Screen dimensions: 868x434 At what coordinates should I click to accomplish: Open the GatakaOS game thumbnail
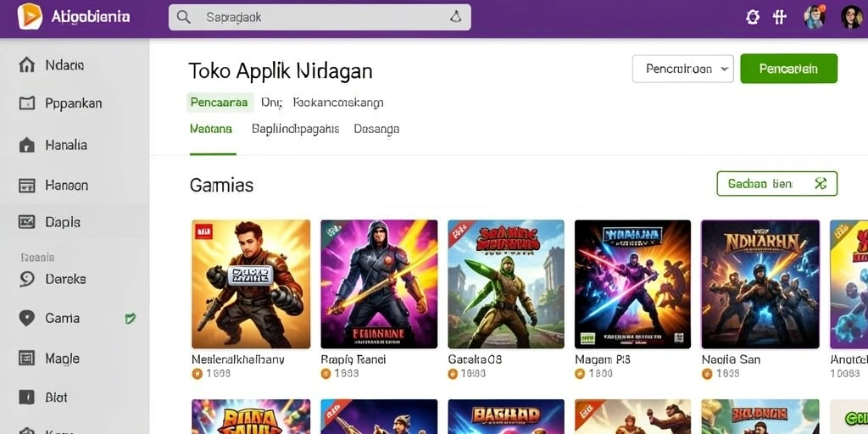tap(506, 284)
